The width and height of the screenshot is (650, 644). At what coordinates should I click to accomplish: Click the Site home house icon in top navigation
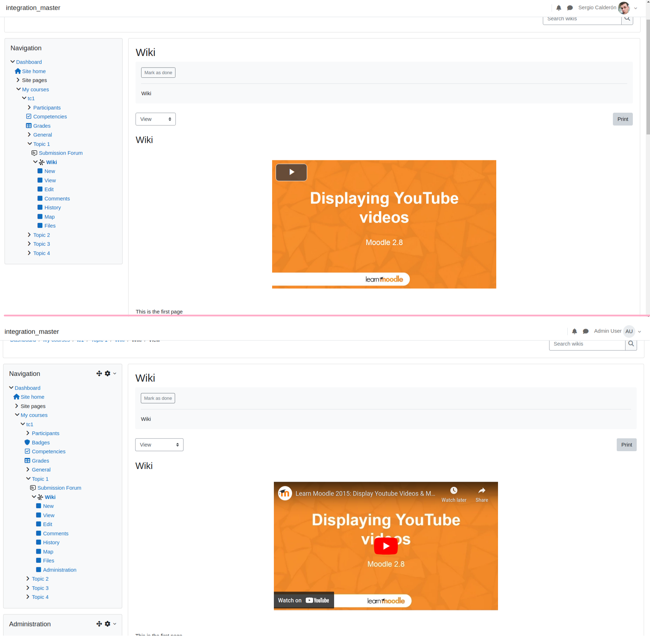click(x=18, y=71)
